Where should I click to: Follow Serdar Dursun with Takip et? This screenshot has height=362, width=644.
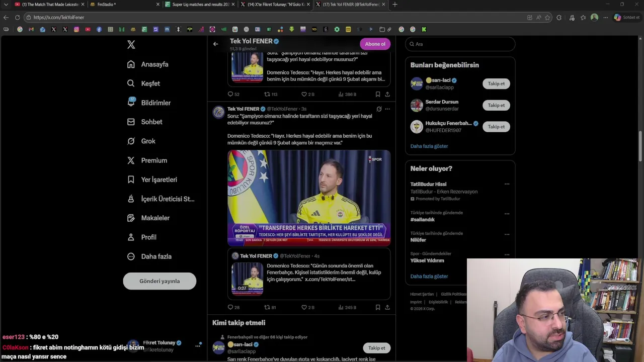pyautogui.click(x=496, y=105)
